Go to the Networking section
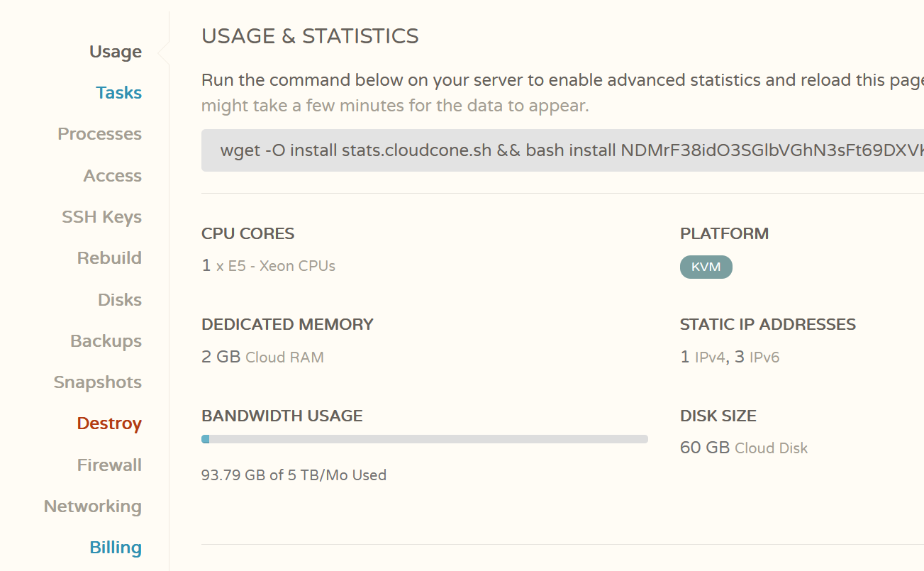This screenshot has width=924, height=571. (x=93, y=506)
